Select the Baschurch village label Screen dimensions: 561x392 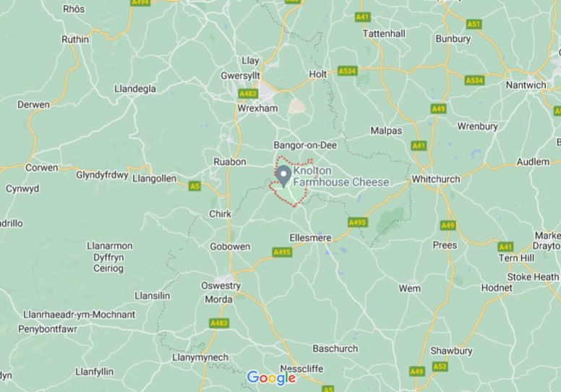[x=335, y=349]
